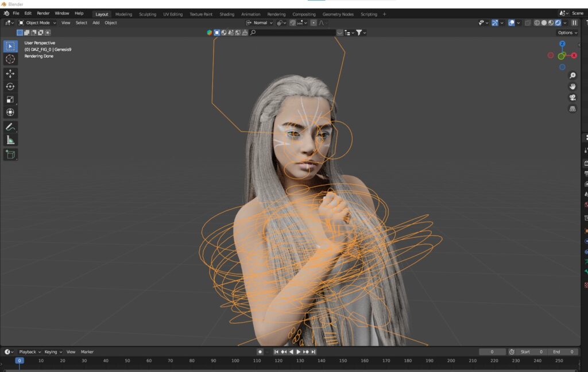Select the Add Cube tool
Image resolution: width=588 pixels, height=372 pixels.
click(x=10, y=154)
